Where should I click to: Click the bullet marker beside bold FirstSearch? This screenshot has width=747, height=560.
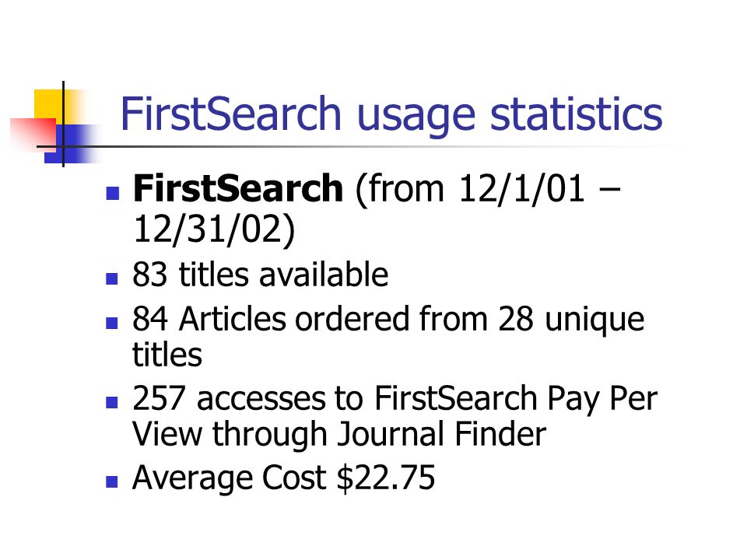[x=112, y=192]
